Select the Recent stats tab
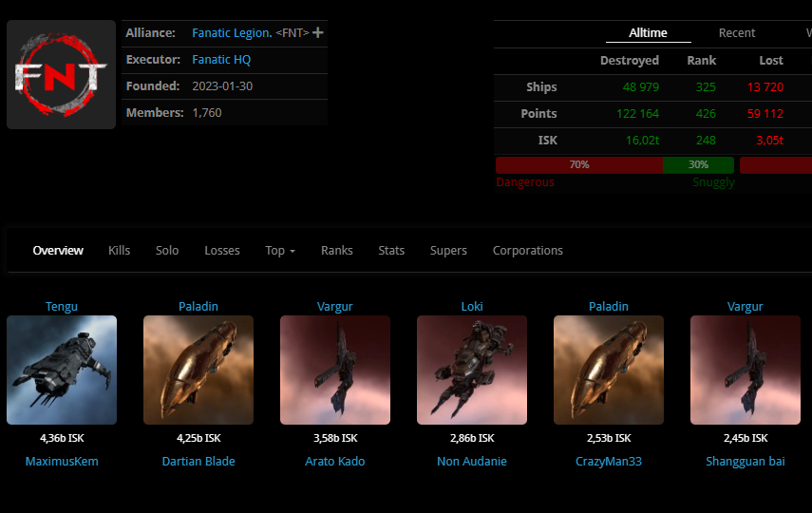This screenshot has width=812, height=513. [x=736, y=33]
